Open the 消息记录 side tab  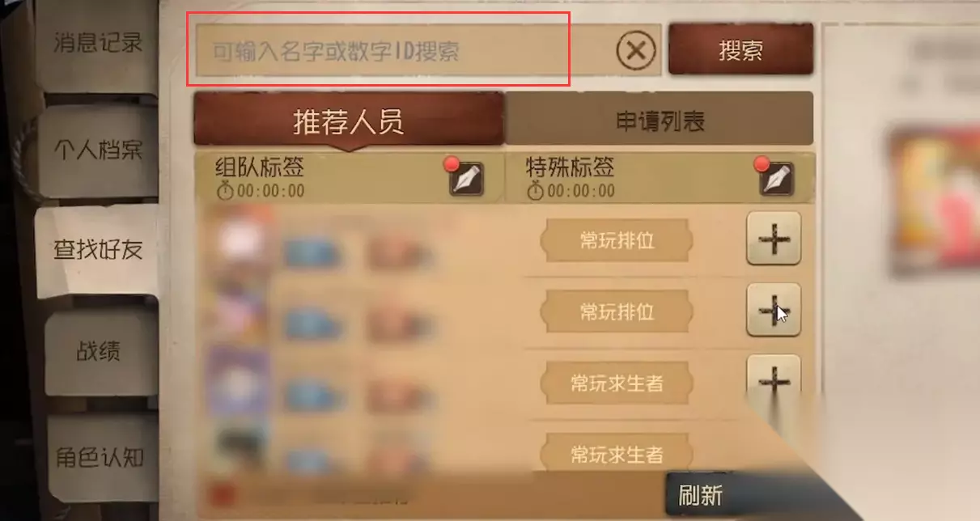(99, 43)
